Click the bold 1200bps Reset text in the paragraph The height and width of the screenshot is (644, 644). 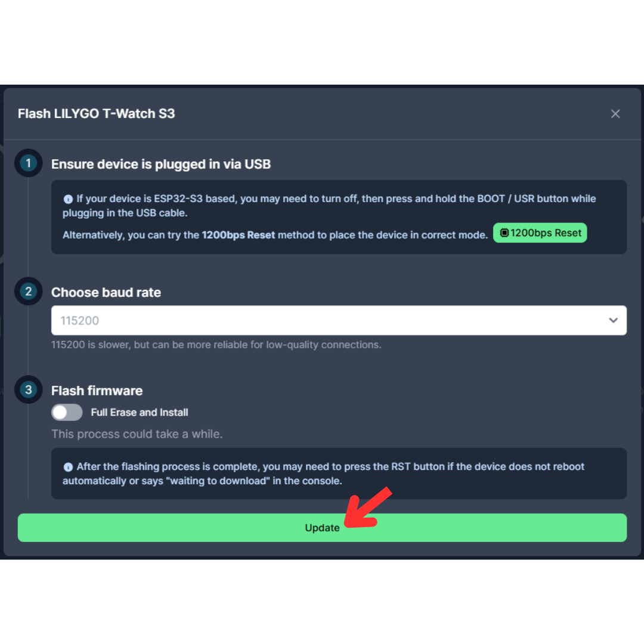pos(238,235)
